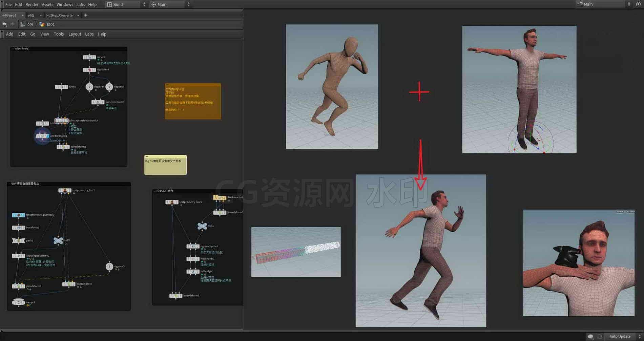Click the mannequin running pose thumbnail

[332, 86]
